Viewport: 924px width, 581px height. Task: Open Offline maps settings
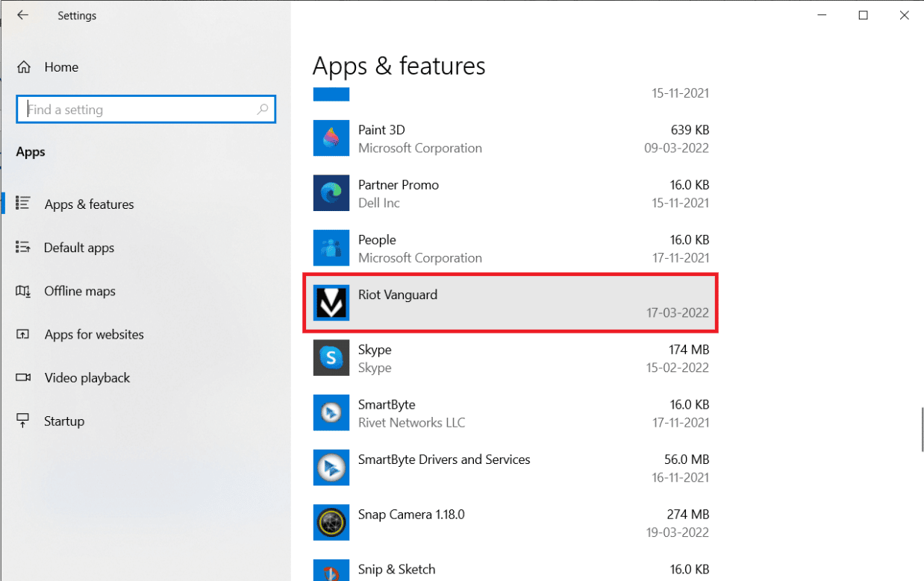[x=80, y=291]
